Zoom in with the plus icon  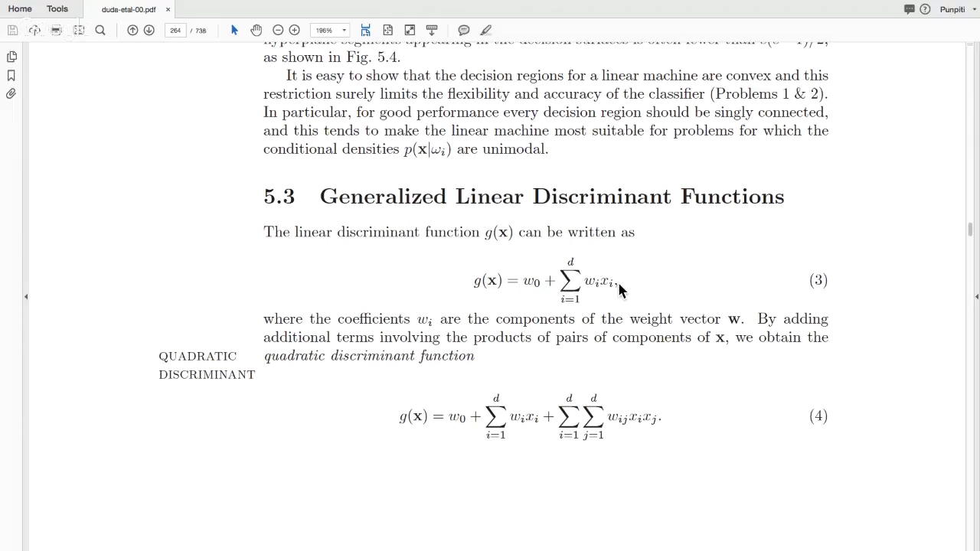pos(295,31)
